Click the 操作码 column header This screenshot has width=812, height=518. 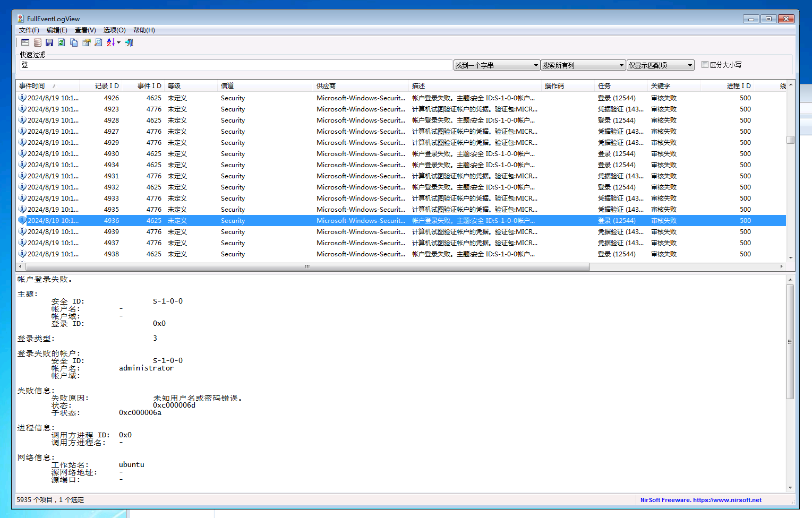click(568, 85)
